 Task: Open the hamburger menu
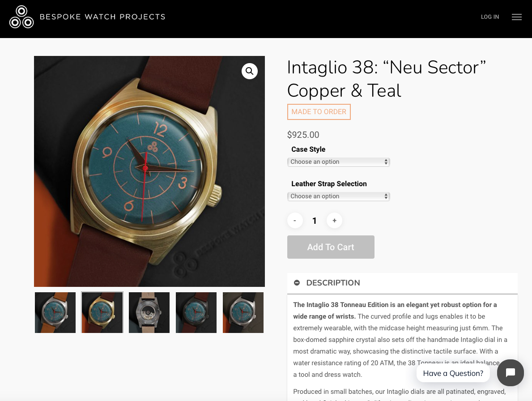[x=517, y=17]
